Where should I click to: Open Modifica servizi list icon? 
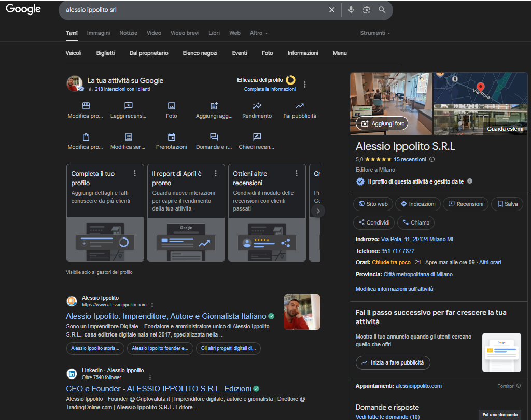[129, 137]
